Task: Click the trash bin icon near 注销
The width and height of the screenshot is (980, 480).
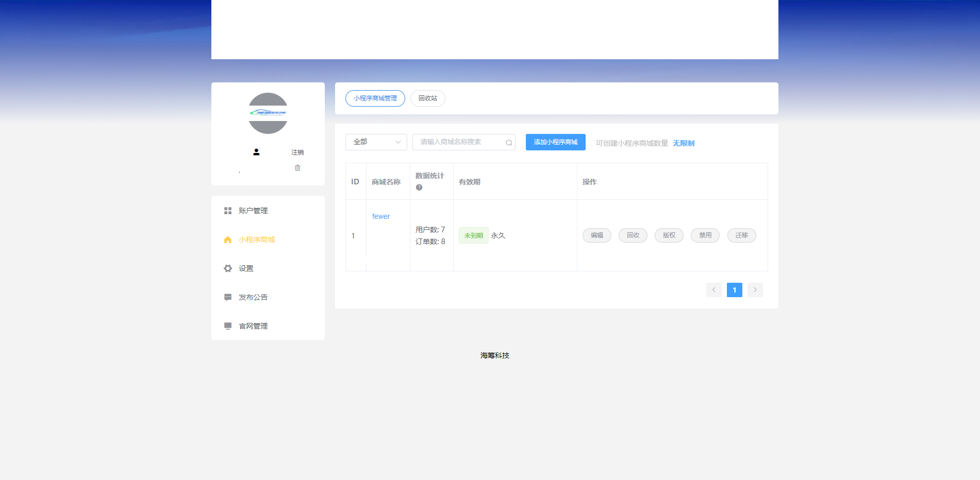Action: 297,167
